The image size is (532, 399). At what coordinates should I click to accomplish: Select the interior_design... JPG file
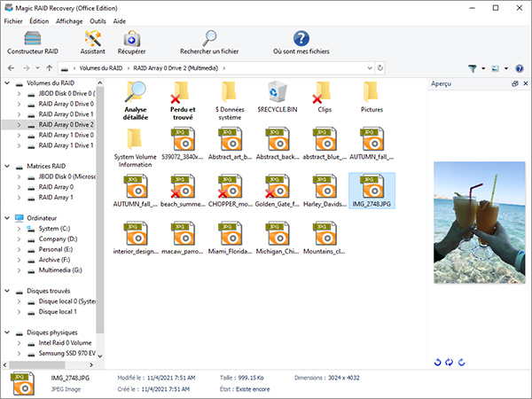[136, 239]
